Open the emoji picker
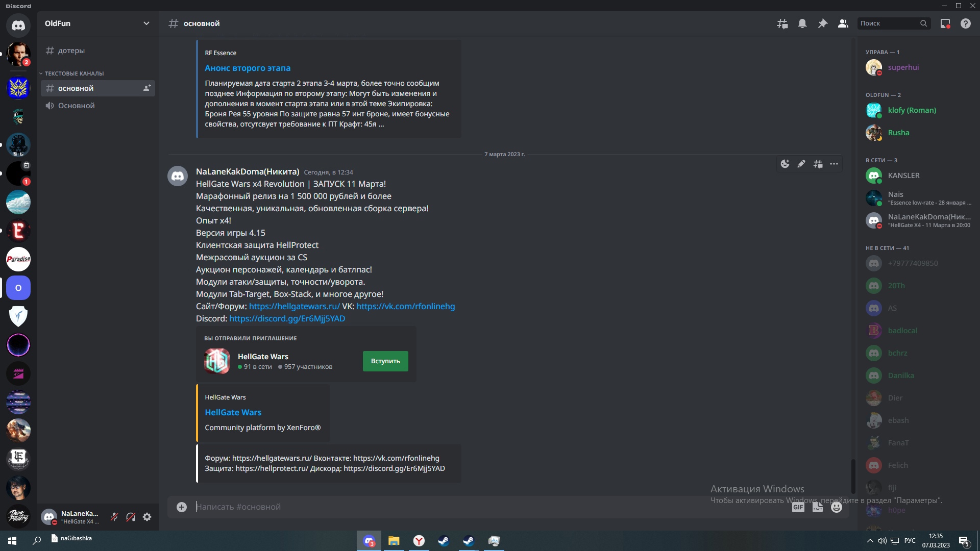980x551 pixels. 837,507
